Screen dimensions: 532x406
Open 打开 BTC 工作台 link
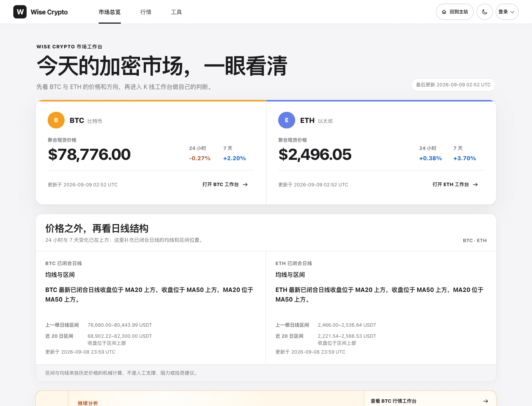click(x=225, y=185)
